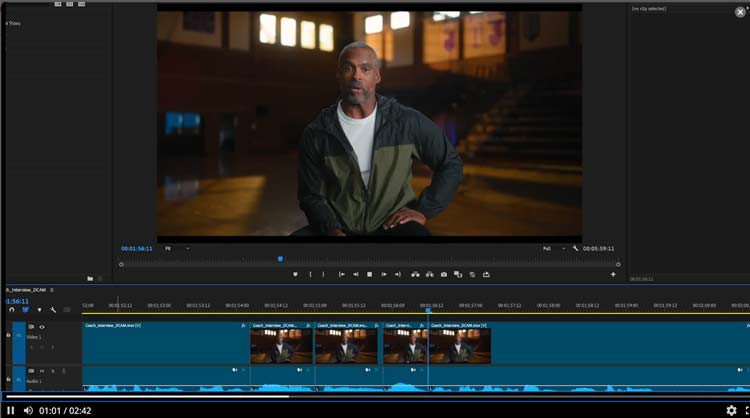Toggle V1 source patching button
The width and height of the screenshot is (750, 418).
coord(19,335)
